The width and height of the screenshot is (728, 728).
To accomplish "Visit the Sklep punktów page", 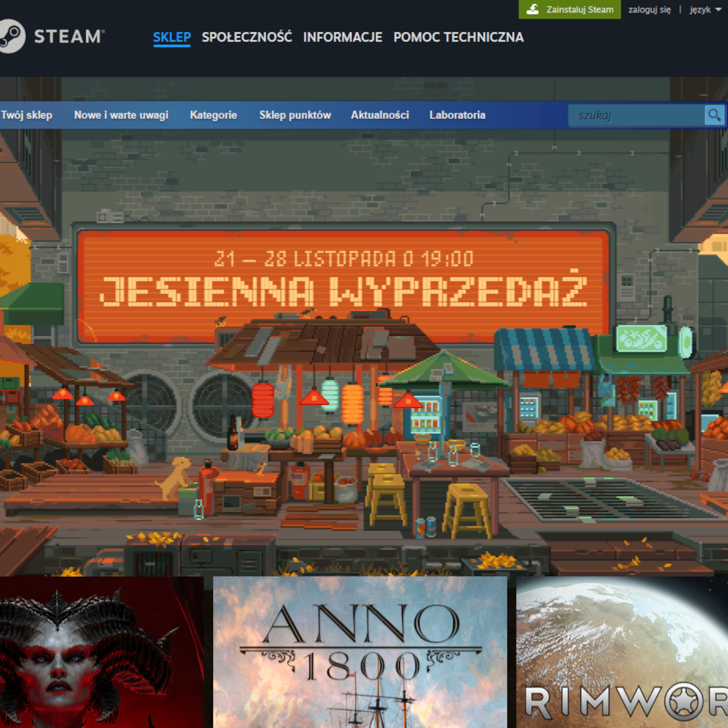I will point(295,115).
